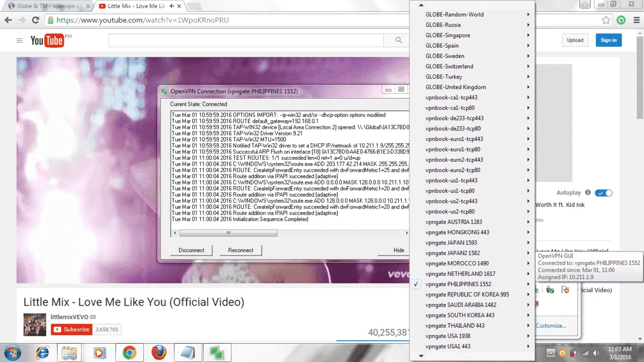The image size is (644, 362).
Task: Select checked vpngate PHILIPPINES 1552 entry
Action: tap(472, 284)
